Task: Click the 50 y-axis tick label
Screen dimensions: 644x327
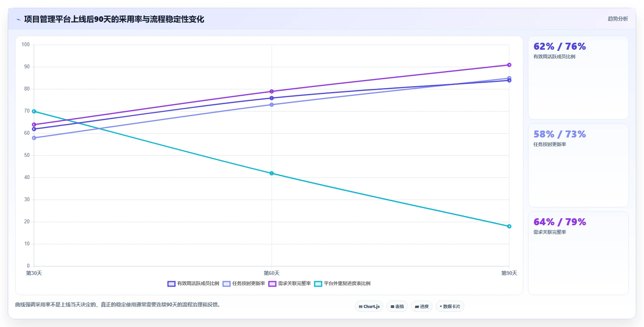Action: [x=27, y=155]
